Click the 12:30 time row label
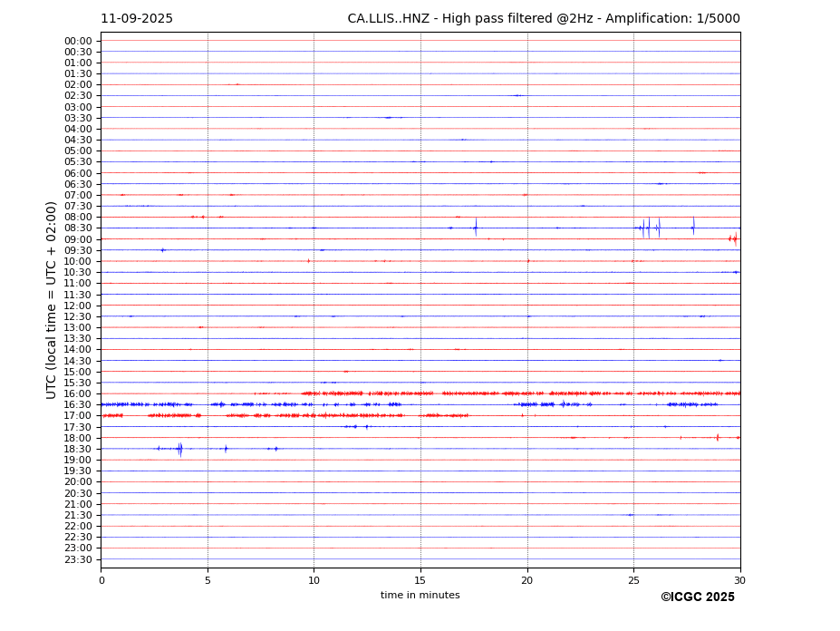 click(78, 316)
